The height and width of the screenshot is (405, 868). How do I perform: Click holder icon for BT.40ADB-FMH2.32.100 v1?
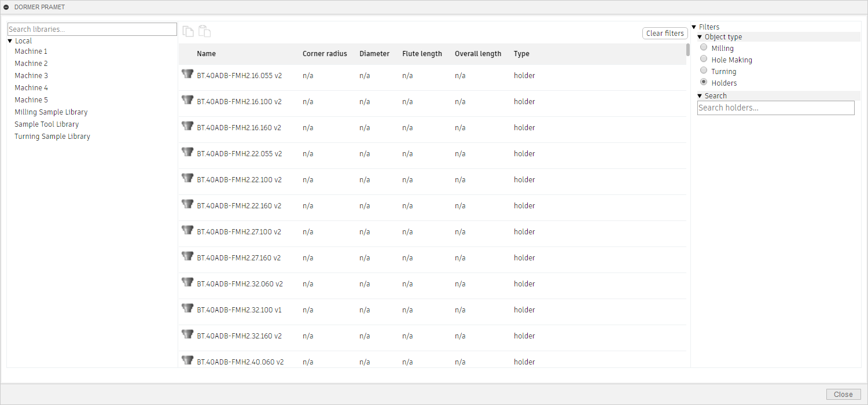click(x=187, y=308)
